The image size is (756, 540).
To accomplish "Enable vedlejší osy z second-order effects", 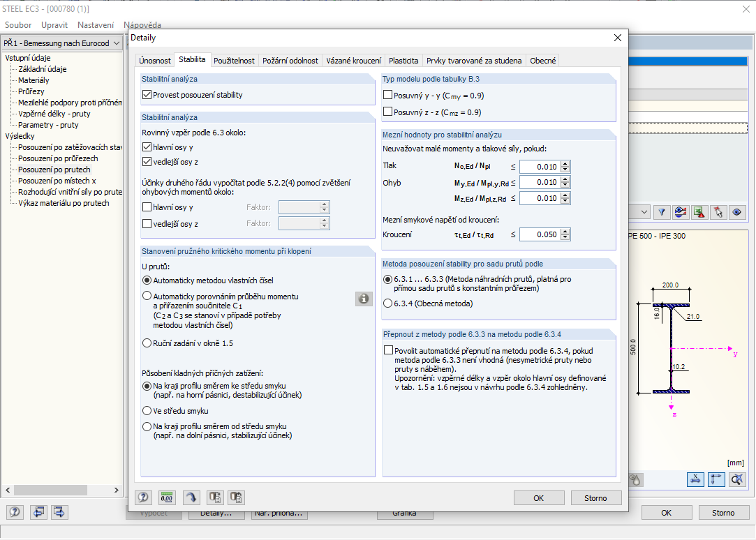I will coord(147,223).
